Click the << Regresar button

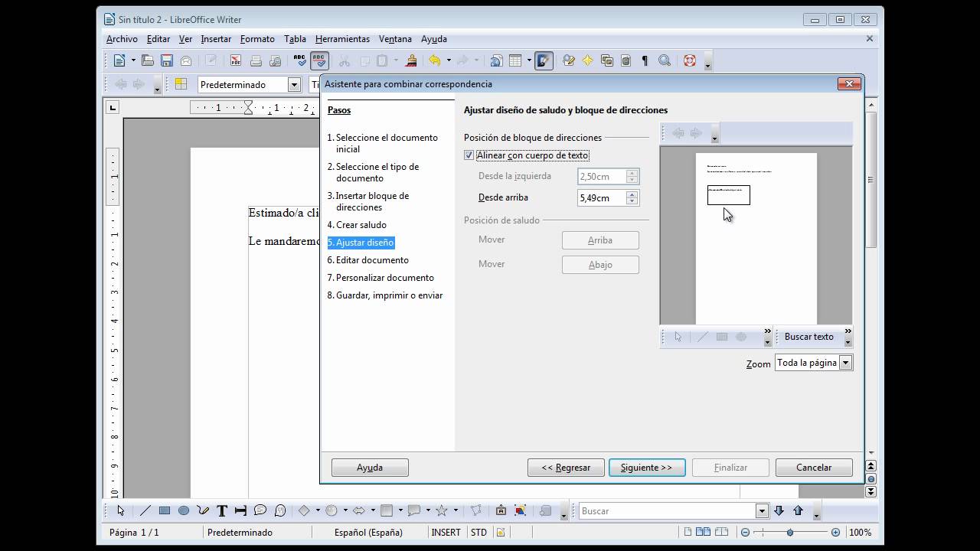click(x=566, y=468)
